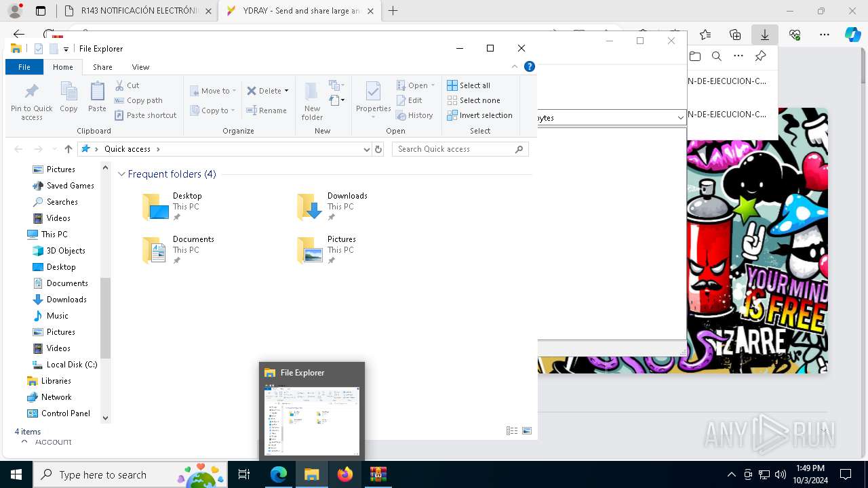Click Rename in Organize group
Screen dimensions: 868x488
[x=267, y=110]
